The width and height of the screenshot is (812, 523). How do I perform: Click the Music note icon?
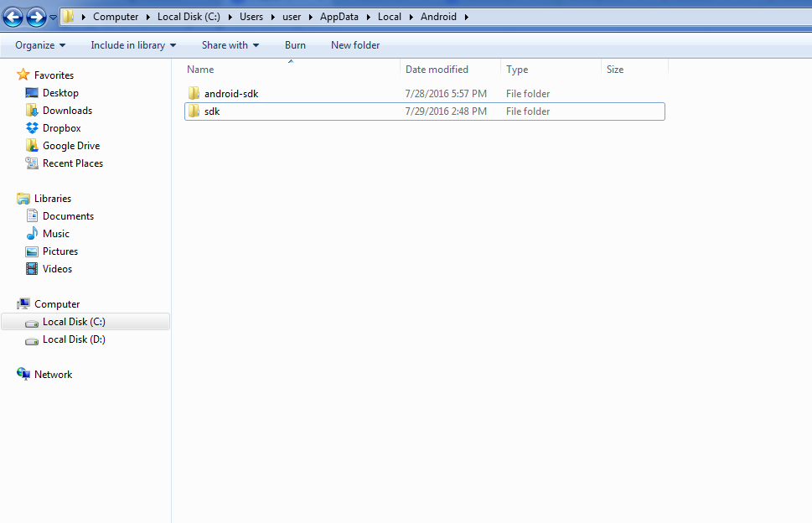pos(32,234)
